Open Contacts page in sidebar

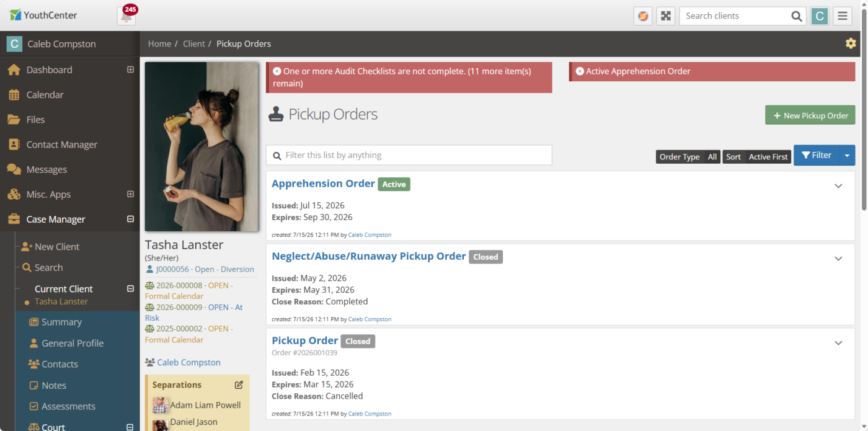(60, 364)
